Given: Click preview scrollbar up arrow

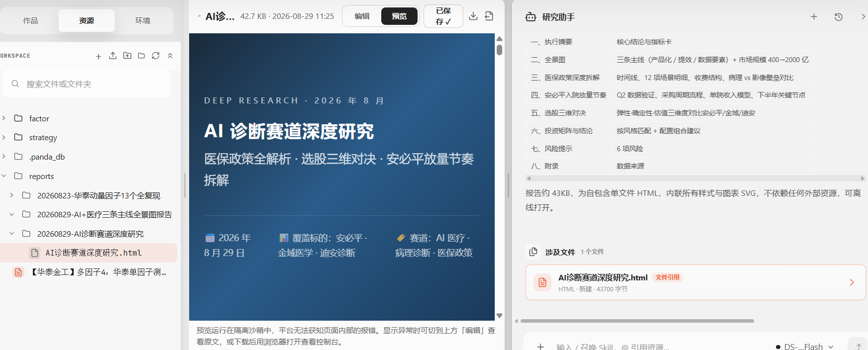Looking at the screenshot, I should tap(499, 39).
